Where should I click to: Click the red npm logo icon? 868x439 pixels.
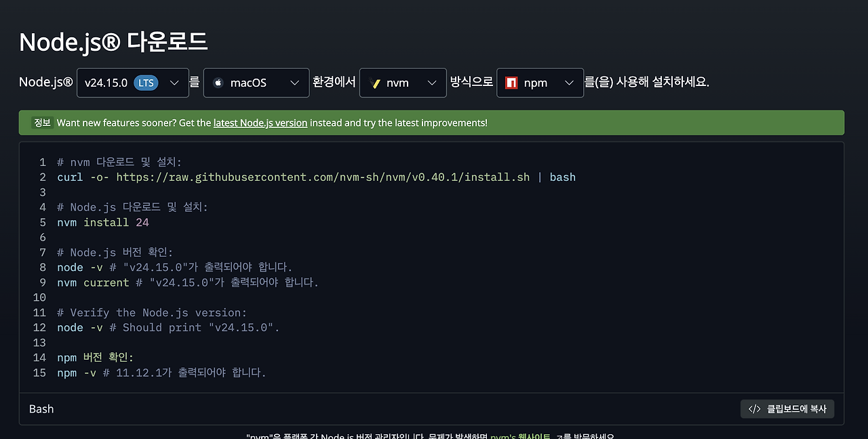[x=511, y=83]
